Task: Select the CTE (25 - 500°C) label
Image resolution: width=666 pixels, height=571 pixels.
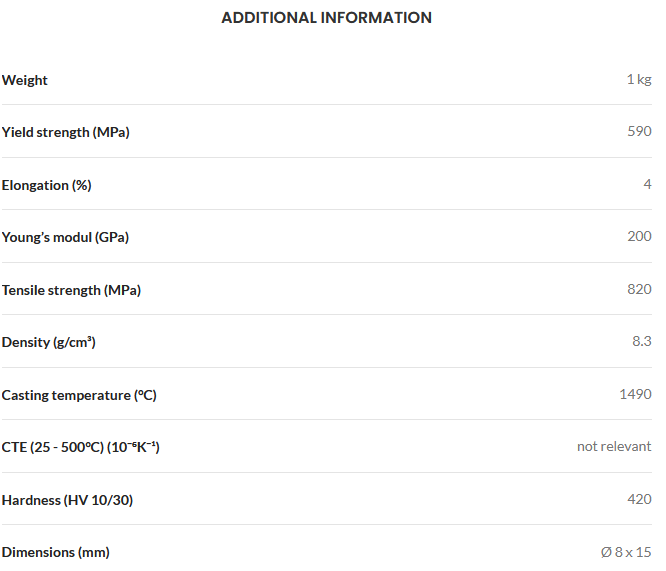Action: [80, 447]
